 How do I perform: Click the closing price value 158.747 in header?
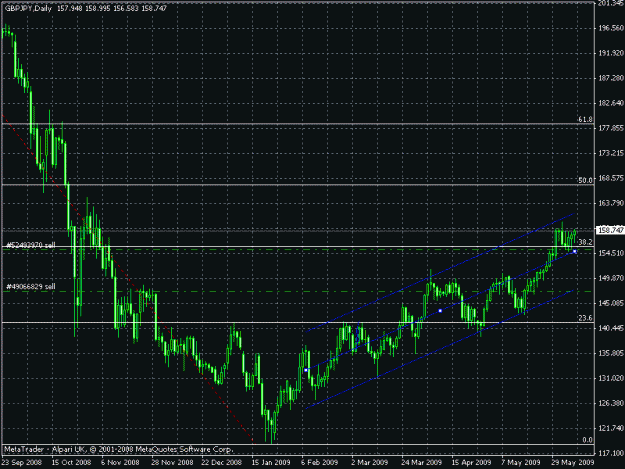154,8
